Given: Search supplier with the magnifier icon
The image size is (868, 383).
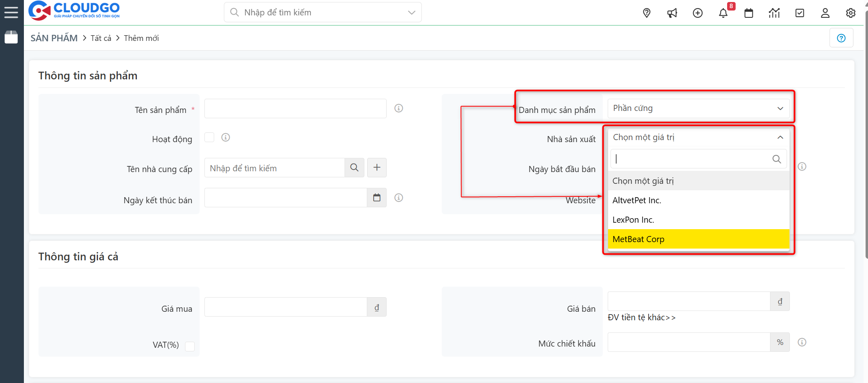Looking at the screenshot, I should click(x=354, y=167).
